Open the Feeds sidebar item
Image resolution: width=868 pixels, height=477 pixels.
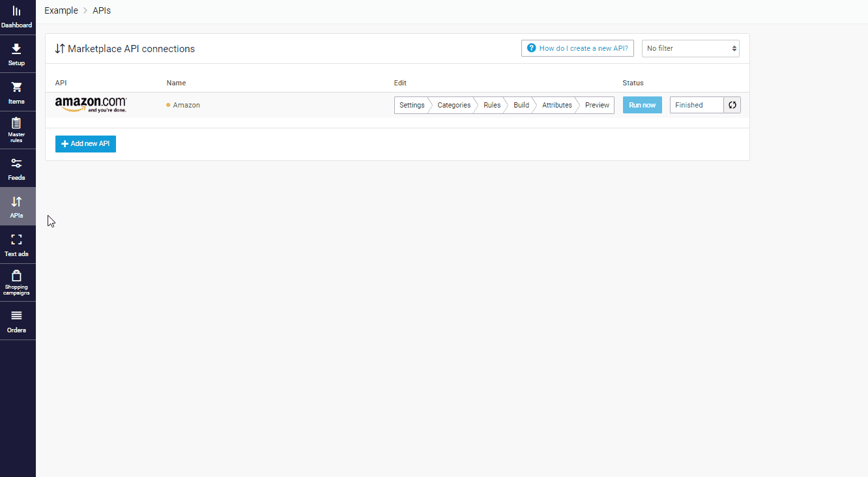pyautogui.click(x=17, y=169)
